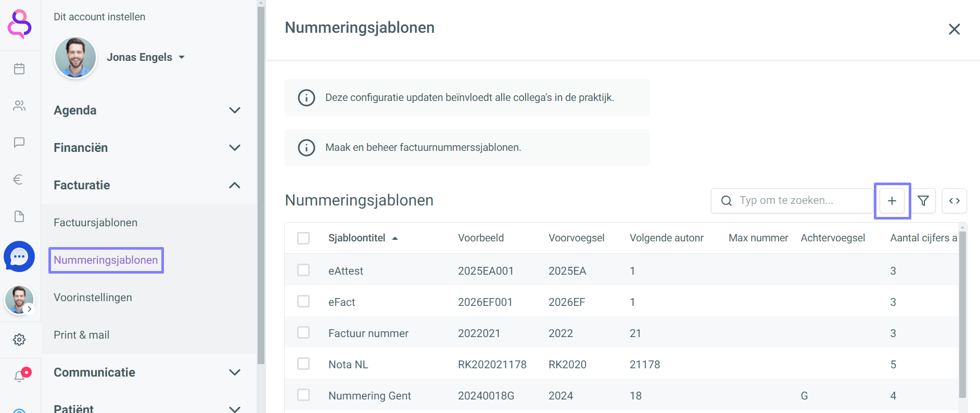Click the settings menu scrollbar
The height and width of the screenshot is (413, 980).
pyautogui.click(x=261, y=185)
